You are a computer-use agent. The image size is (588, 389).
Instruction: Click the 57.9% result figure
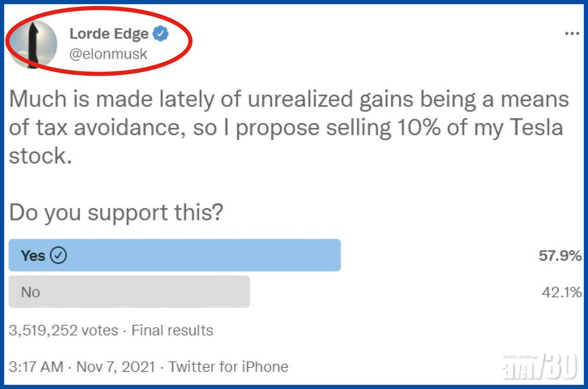(x=560, y=256)
